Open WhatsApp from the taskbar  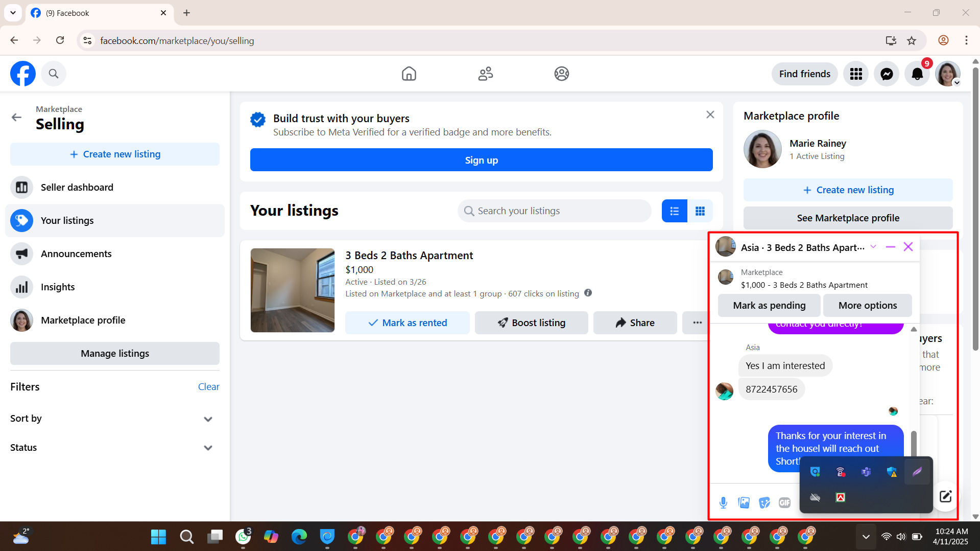coord(243,537)
